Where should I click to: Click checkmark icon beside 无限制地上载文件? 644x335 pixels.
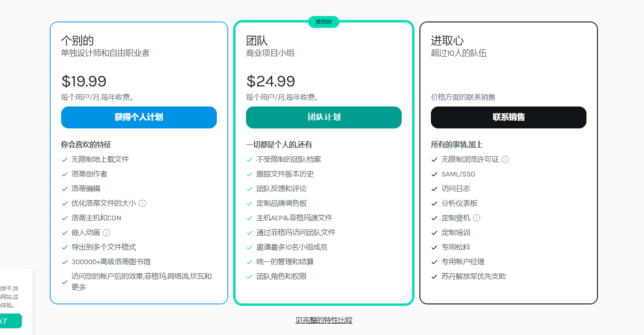point(65,160)
